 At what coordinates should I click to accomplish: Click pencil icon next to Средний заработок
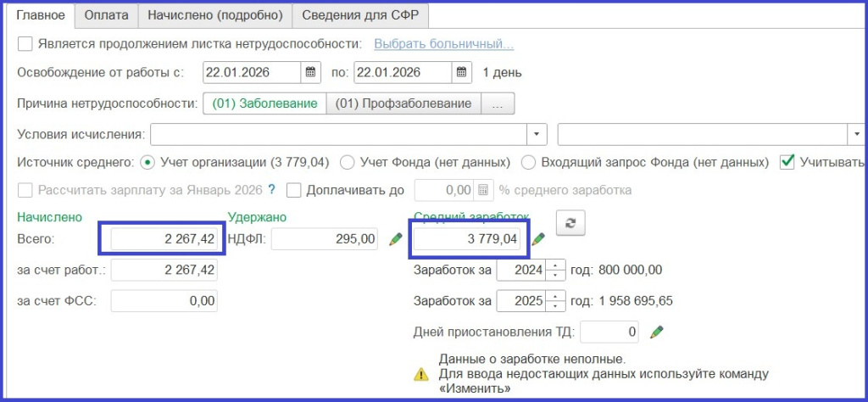[x=537, y=240]
